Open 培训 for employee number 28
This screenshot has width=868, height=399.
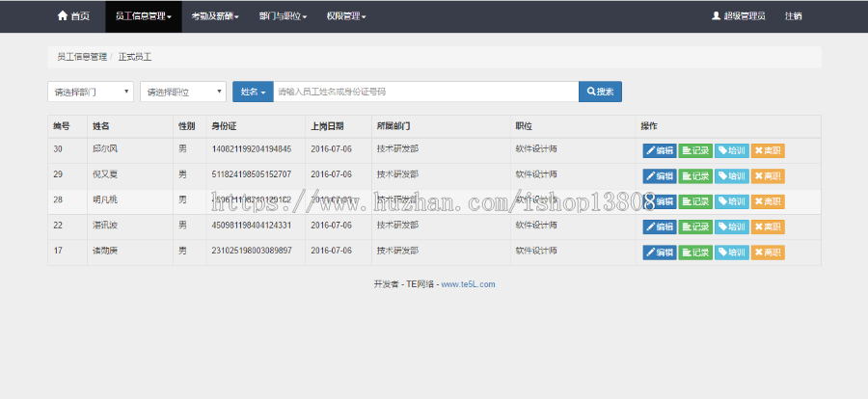pos(732,201)
